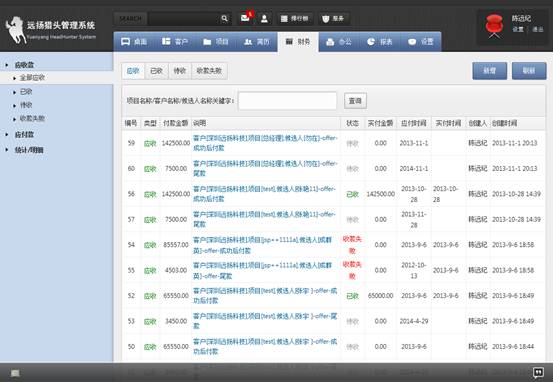Click the due date 2014-4-29 in row 53
Viewport: 553px width, 382px height.
(414, 321)
